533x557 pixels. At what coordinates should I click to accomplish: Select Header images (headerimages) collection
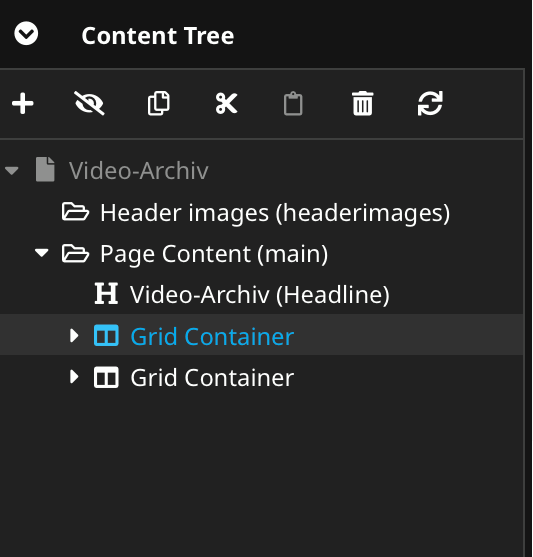point(275,212)
